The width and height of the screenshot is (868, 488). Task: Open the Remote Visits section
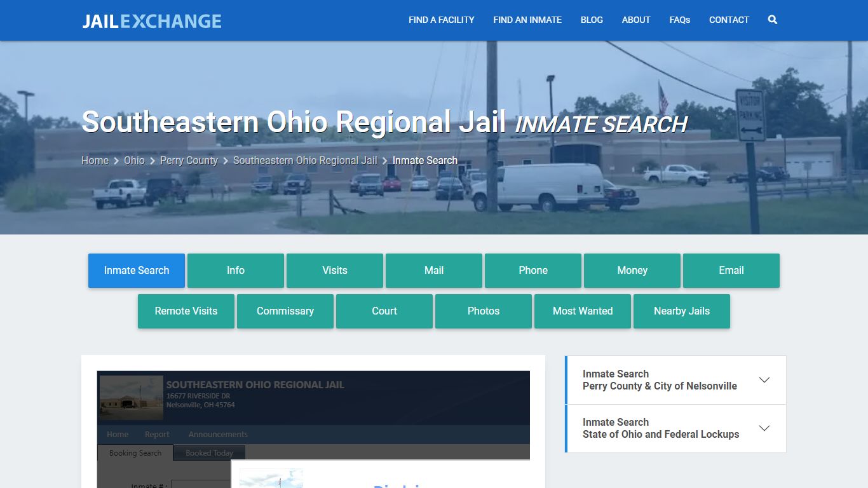tap(186, 311)
